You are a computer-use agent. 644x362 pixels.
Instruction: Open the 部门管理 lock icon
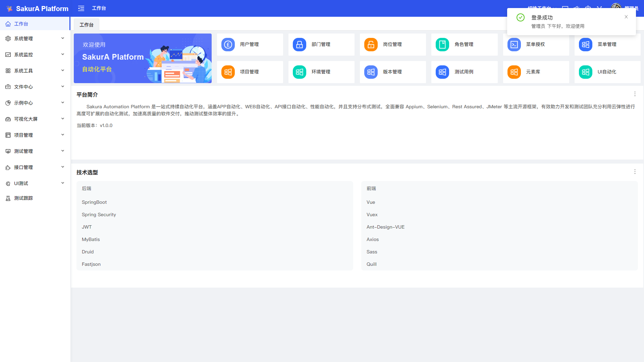coord(300,45)
